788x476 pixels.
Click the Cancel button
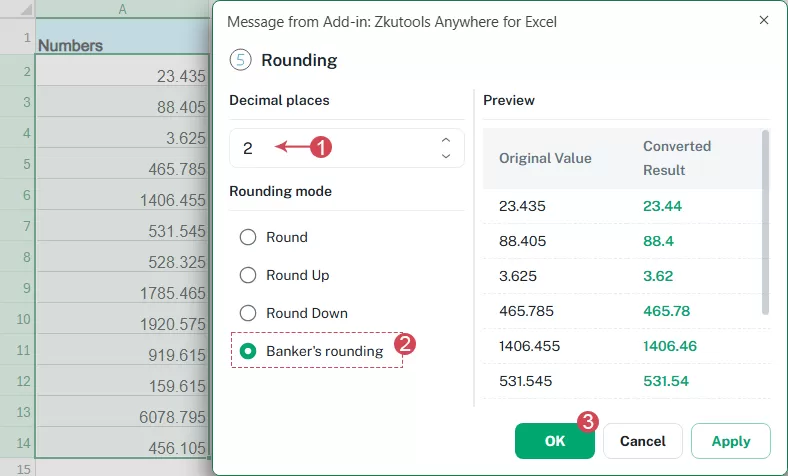pyautogui.click(x=643, y=441)
